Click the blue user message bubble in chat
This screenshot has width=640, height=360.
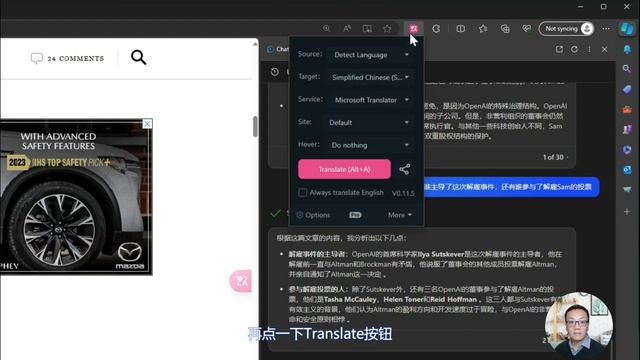(x=511, y=187)
